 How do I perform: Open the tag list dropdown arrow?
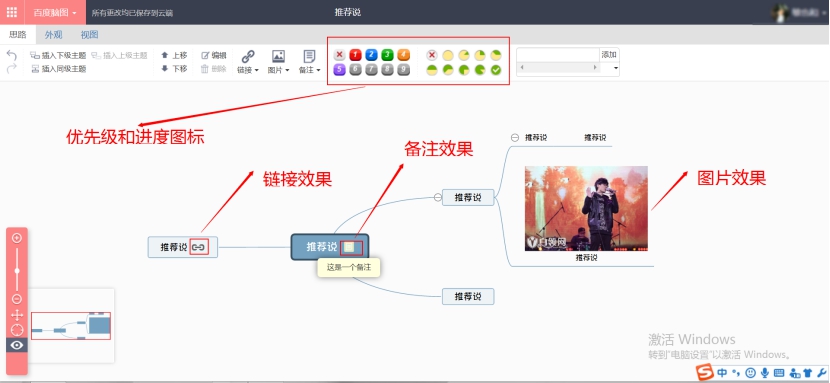click(616, 68)
